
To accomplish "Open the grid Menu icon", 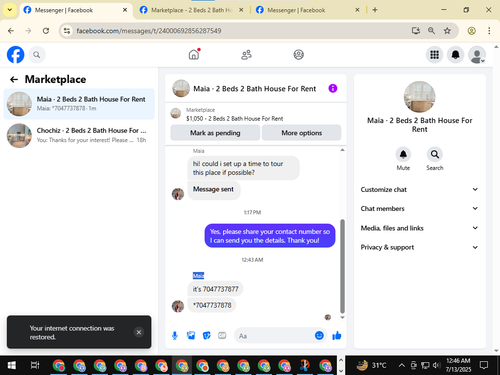I will pyautogui.click(x=434, y=55).
